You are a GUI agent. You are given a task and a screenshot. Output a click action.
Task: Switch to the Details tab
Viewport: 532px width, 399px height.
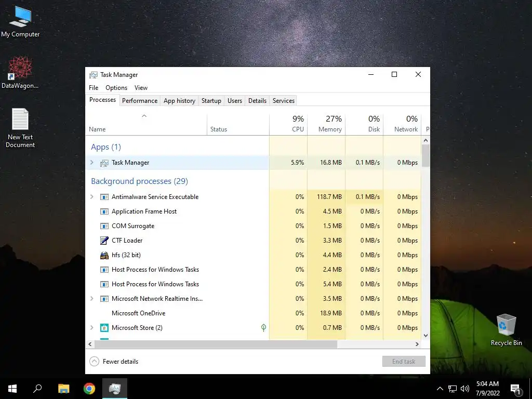click(257, 101)
